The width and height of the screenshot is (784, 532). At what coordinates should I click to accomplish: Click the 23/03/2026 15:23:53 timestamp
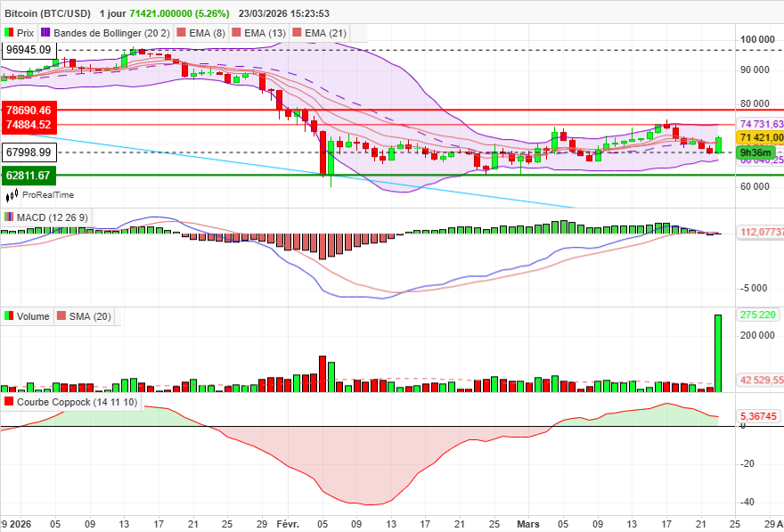(284, 13)
